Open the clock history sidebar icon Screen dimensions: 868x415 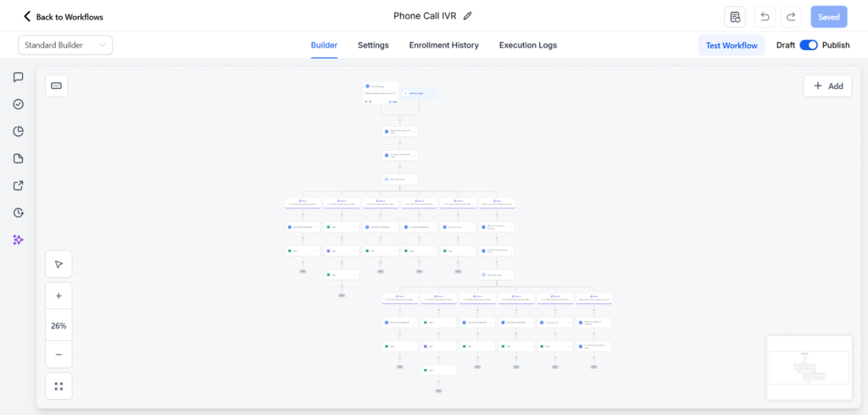pyautogui.click(x=19, y=213)
